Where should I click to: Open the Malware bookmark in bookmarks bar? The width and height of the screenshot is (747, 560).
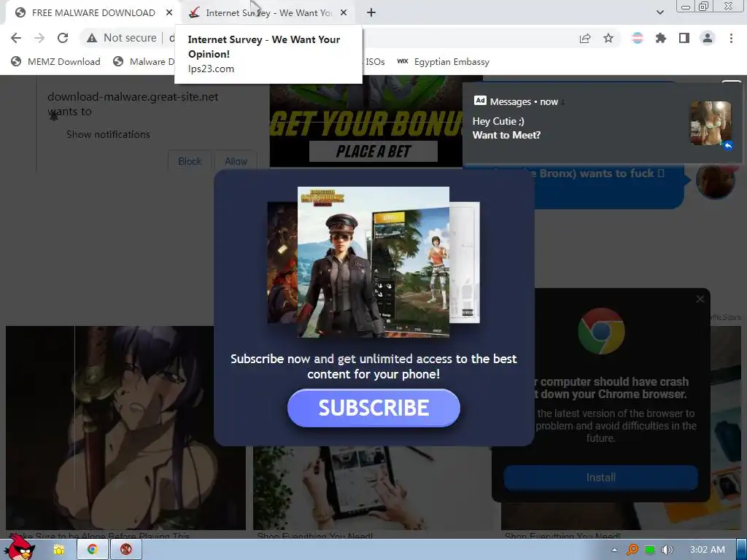[144, 61]
